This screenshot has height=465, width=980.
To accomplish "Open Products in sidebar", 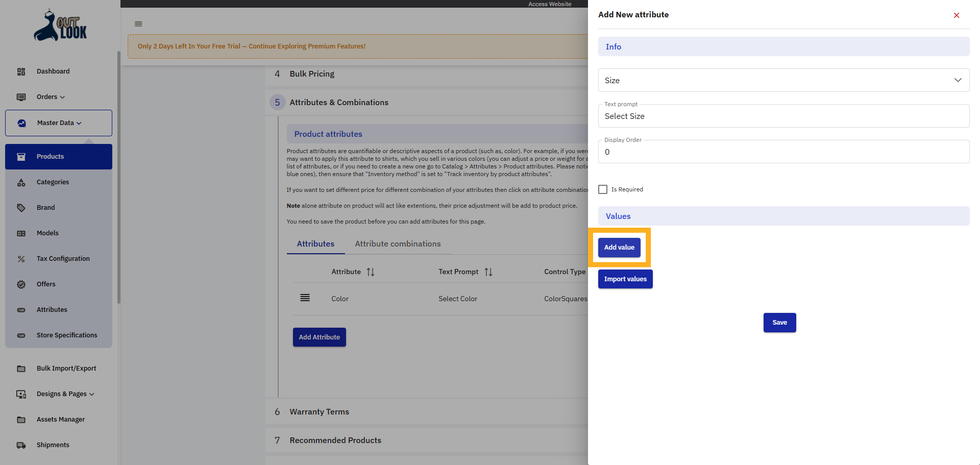I will [50, 157].
